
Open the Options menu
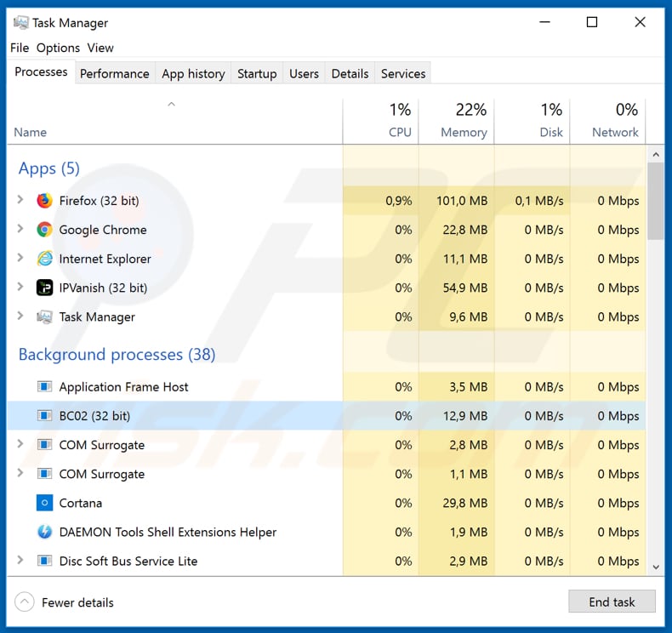click(58, 48)
